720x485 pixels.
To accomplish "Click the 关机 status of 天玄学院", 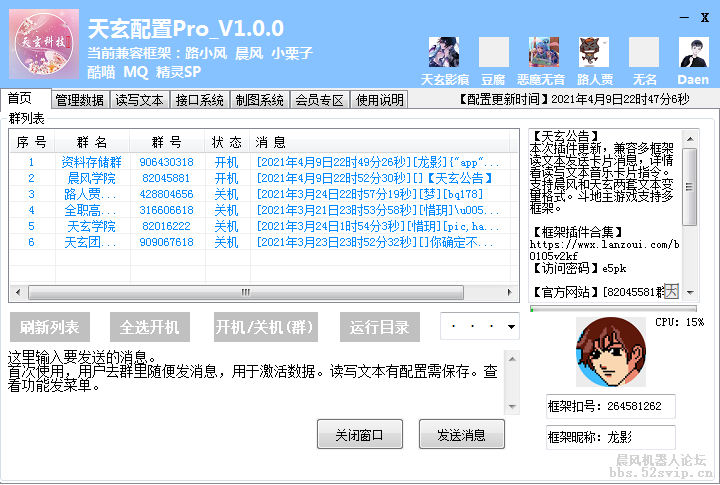I will pyautogui.click(x=227, y=226).
